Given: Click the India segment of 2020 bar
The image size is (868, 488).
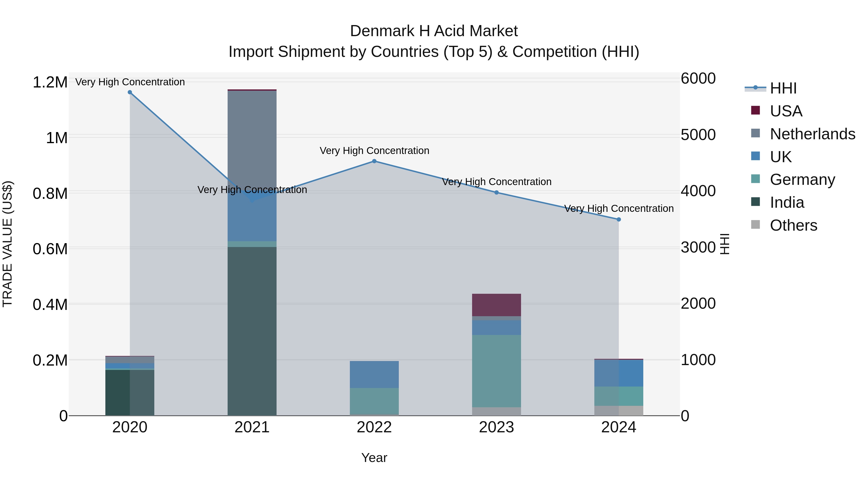Looking at the screenshot, I should pos(130,393).
